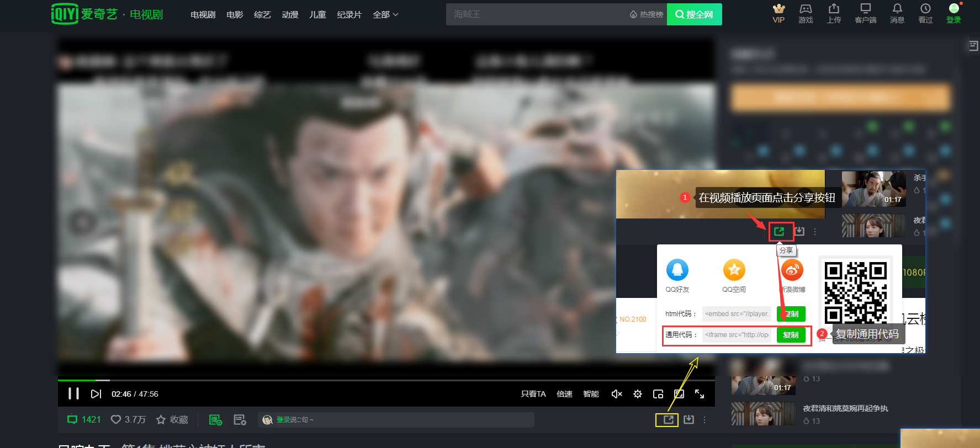Viewport: 980px width, 448px height.
Task: Add the video to 收藏 favorites
Action: 172,420
